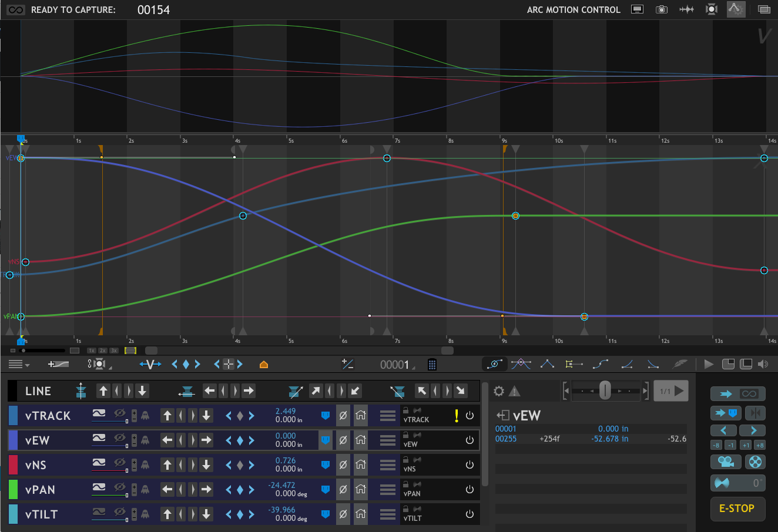Screen dimensions: 778x532
Task: Click vPAN keyframe diamond
Action: (x=240, y=490)
